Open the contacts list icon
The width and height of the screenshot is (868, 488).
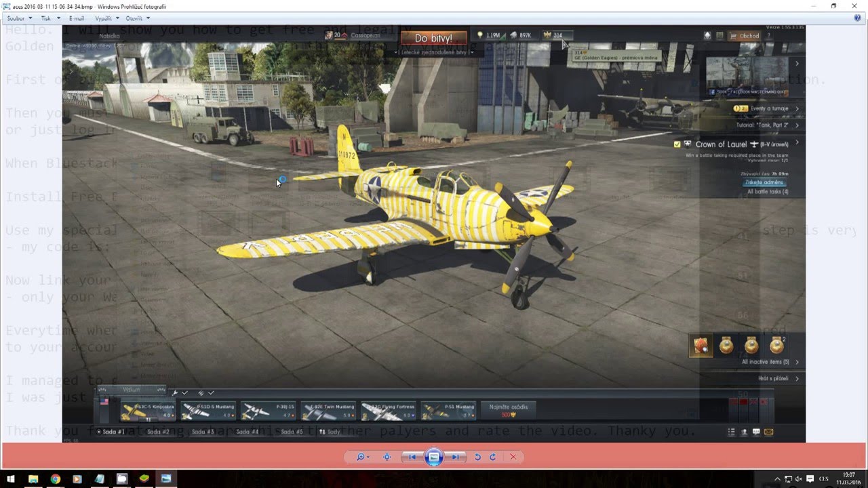point(731,432)
